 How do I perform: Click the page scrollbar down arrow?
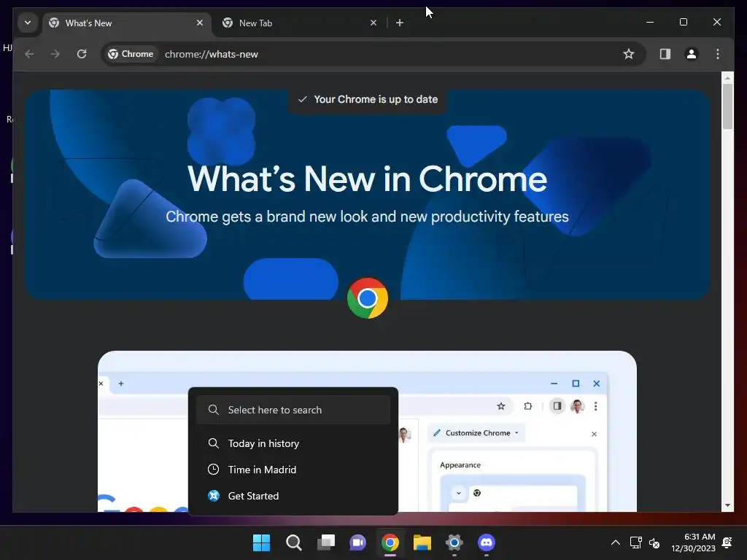pyautogui.click(x=727, y=505)
